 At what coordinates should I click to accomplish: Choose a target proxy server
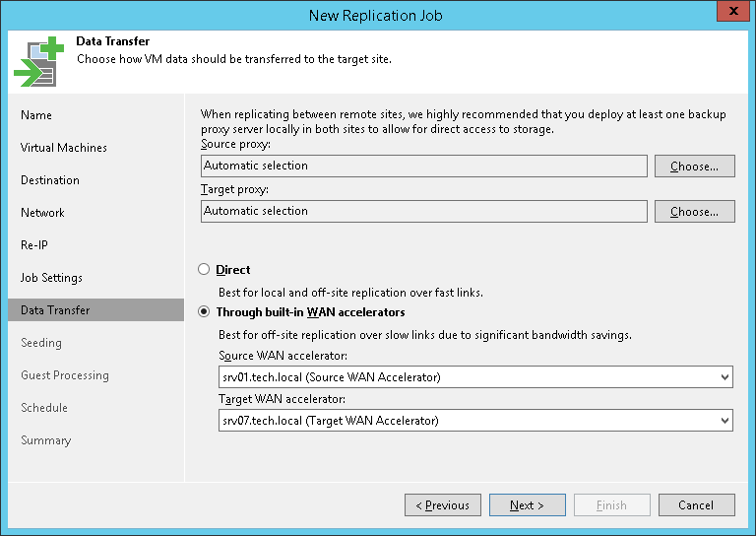[x=694, y=212]
